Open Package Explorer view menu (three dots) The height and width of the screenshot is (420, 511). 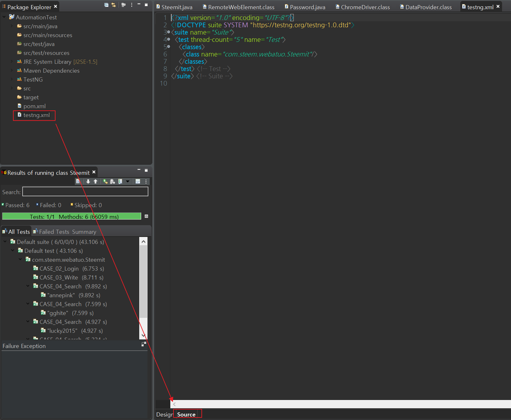tap(132, 5)
